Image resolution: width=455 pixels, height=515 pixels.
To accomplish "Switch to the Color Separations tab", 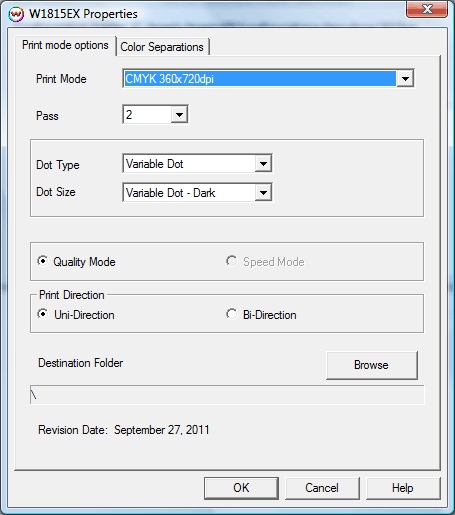I will point(162,47).
